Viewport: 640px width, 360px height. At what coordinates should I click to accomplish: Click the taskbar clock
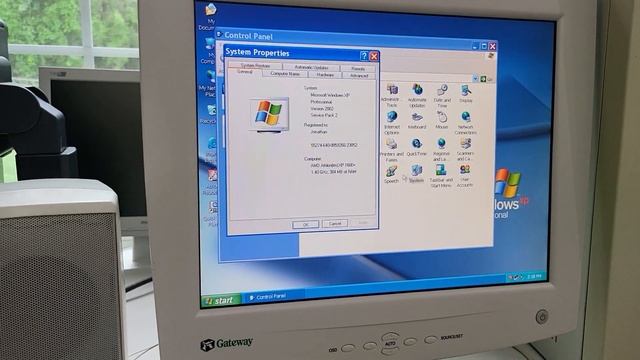534,276
